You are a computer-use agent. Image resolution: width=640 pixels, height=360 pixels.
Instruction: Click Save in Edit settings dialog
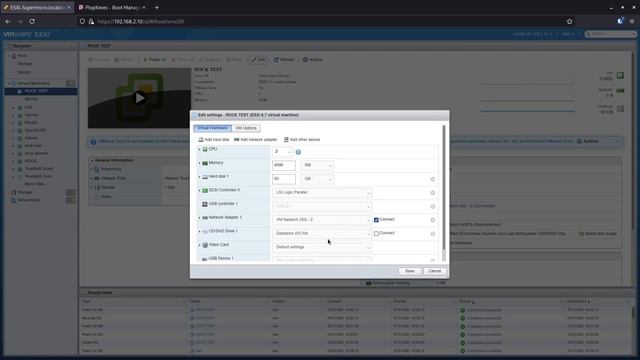409,271
